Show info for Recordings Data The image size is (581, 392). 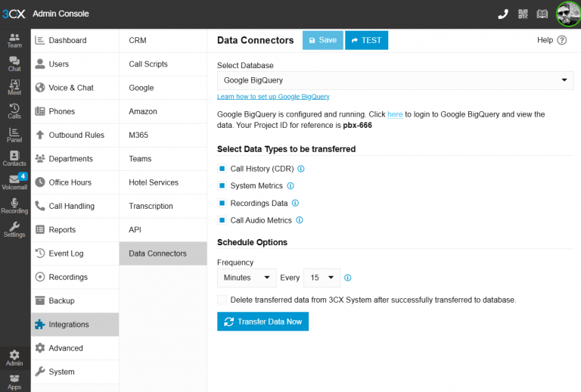pyautogui.click(x=295, y=203)
